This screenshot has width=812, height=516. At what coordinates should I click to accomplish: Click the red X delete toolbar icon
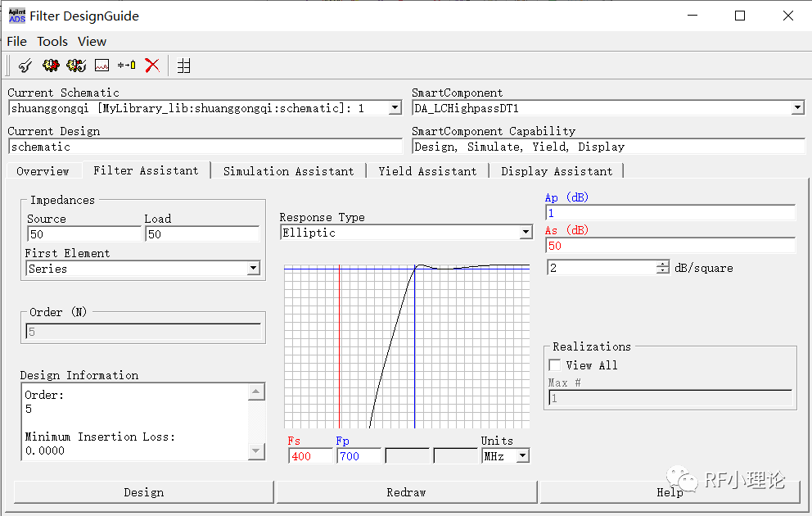coord(152,66)
